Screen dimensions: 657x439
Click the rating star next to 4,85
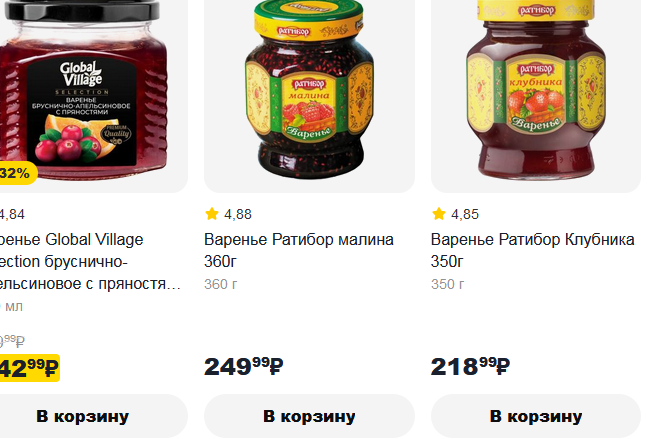pos(439,214)
